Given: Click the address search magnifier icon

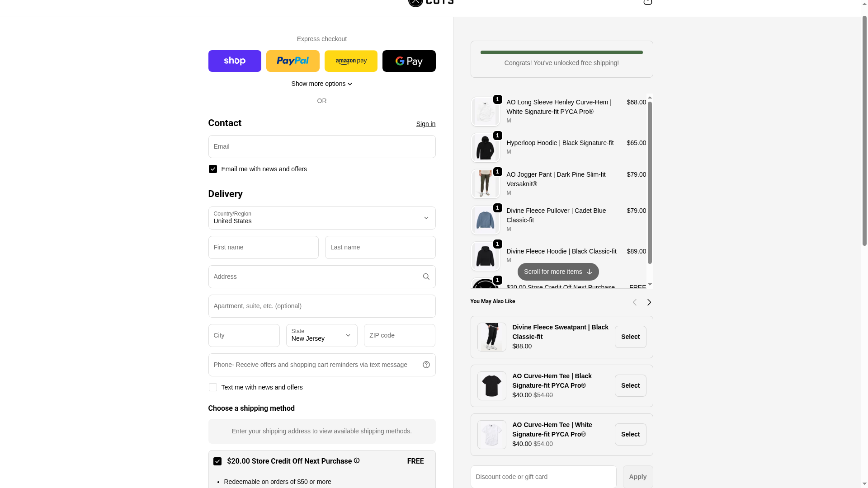Looking at the screenshot, I should [x=426, y=277].
